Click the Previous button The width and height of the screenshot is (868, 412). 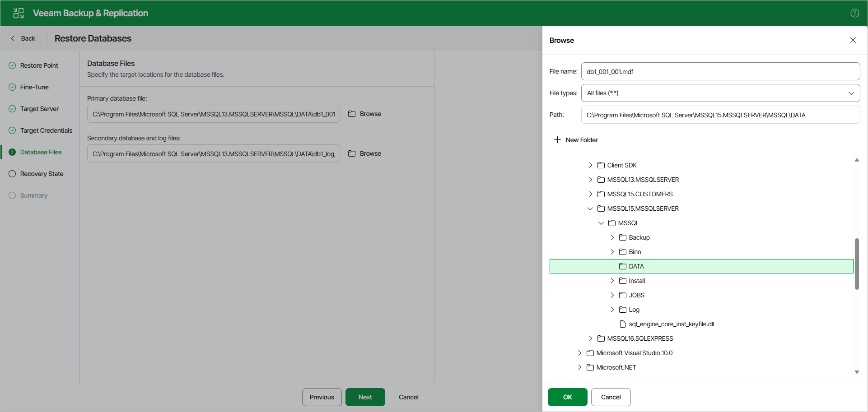tap(322, 397)
